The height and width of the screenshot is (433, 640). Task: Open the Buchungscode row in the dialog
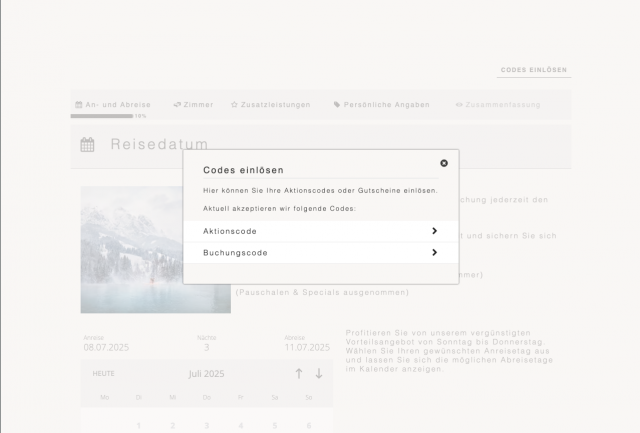(321, 253)
